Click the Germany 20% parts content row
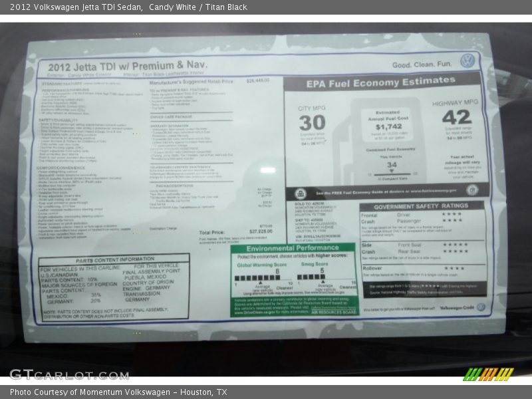532x399 pixels. pos(73,301)
